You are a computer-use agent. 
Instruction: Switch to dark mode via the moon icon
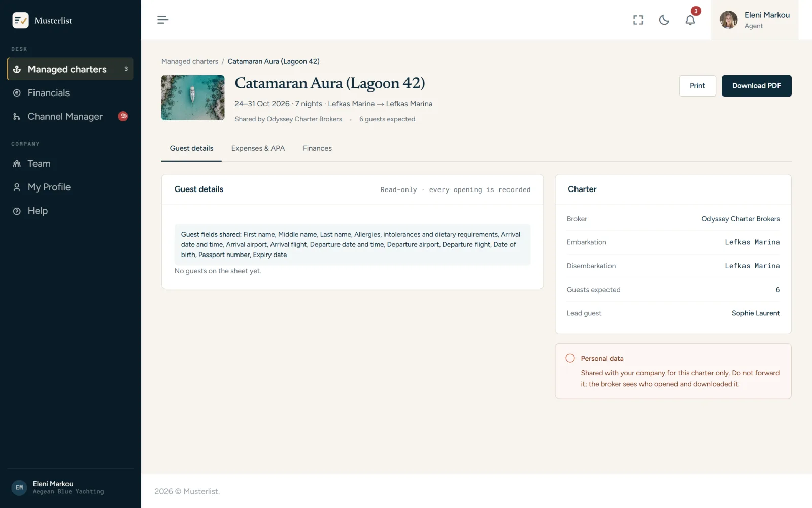coord(664,20)
